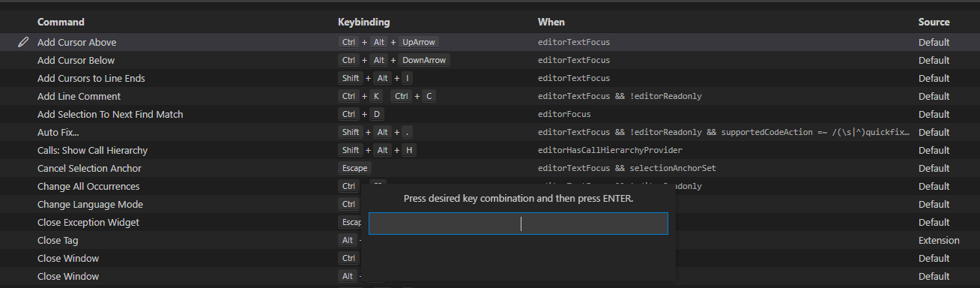The height and width of the screenshot is (288, 980).
Task: Sort by the Command column header
Action: pos(61,22)
